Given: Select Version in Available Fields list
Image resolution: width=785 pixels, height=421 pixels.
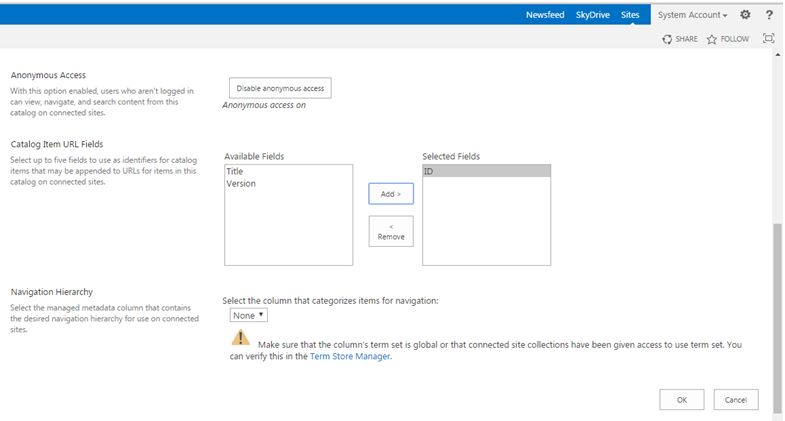Looking at the screenshot, I should [241, 183].
